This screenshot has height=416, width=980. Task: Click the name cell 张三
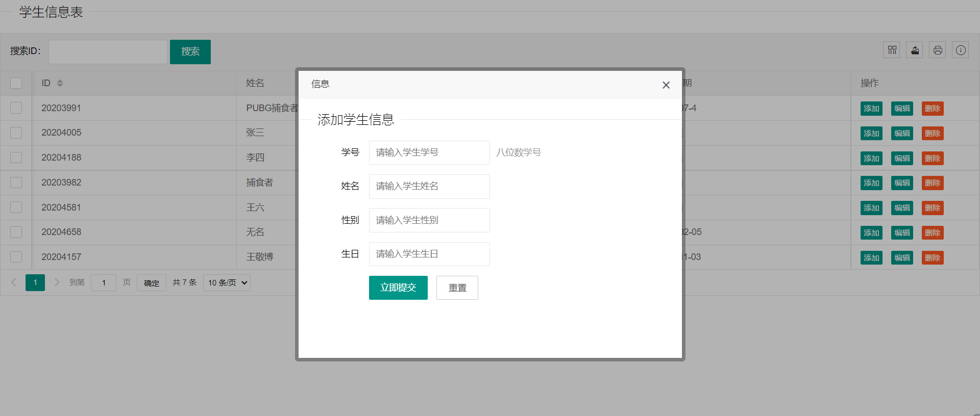(255, 133)
